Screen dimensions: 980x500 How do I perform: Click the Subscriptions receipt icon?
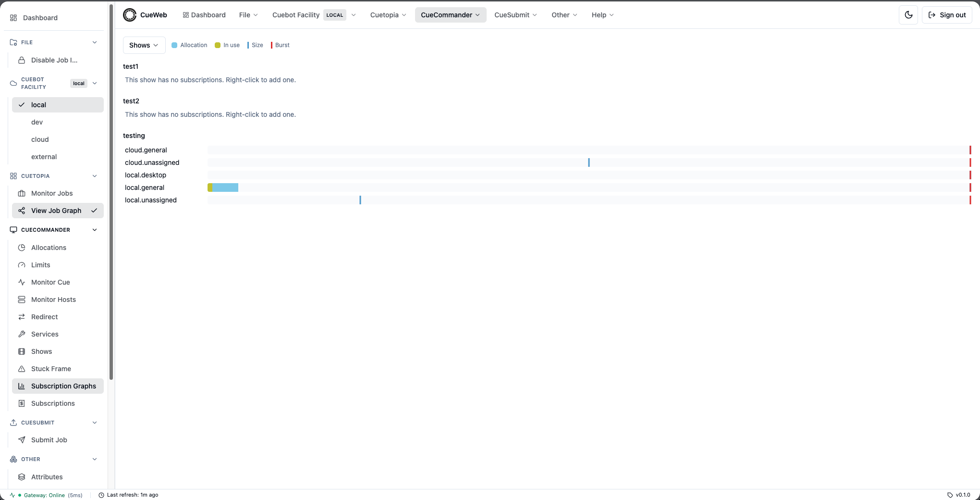(22, 403)
